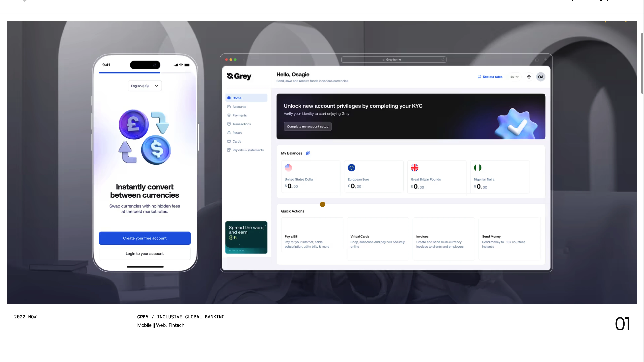This screenshot has width=644, height=362.
Task: Open the EN language dropdown
Action: pyautogui.click(x=514, y=77)
